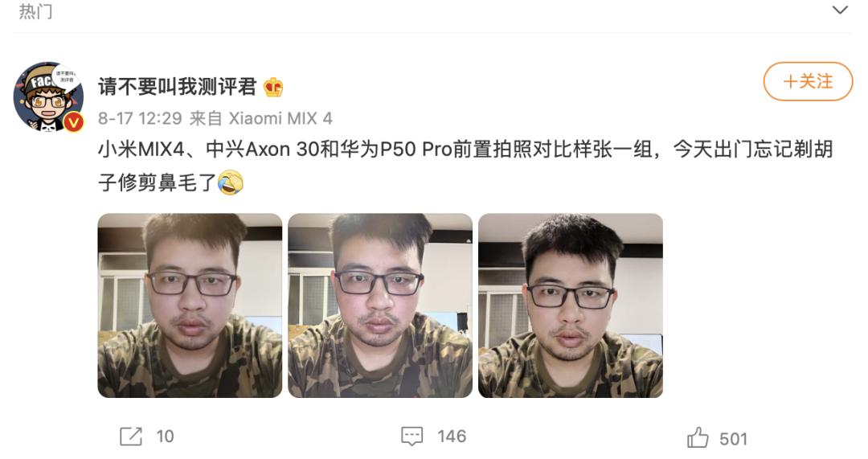Open profile of 请不要叫我测评君
This screenshot has width=868, height=459.
coord(177,87)
